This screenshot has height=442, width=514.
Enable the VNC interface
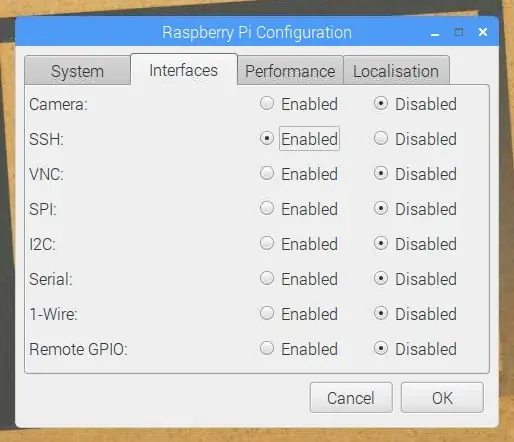coord(267,173)
